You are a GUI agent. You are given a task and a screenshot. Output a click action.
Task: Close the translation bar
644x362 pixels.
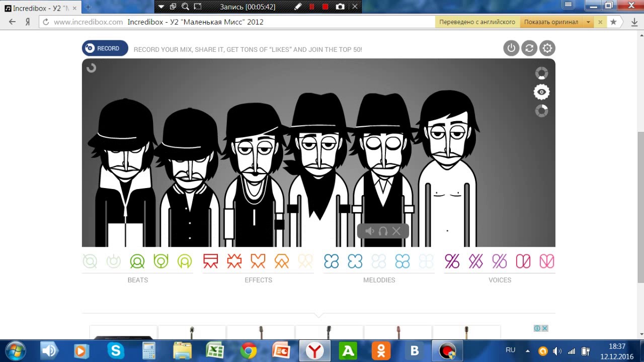(600, 22)
